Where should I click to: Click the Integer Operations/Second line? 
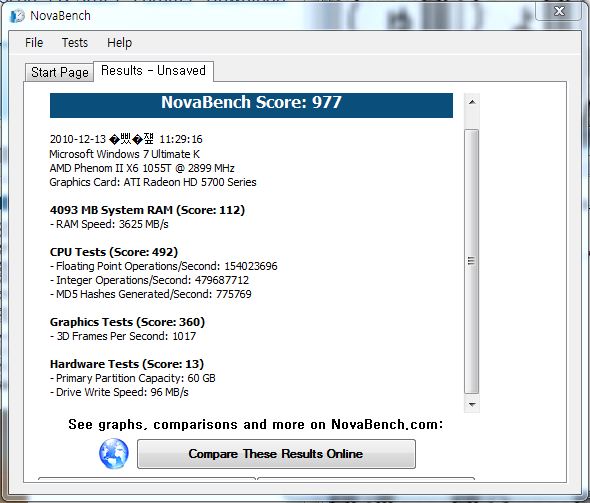(x=149, y=280)
